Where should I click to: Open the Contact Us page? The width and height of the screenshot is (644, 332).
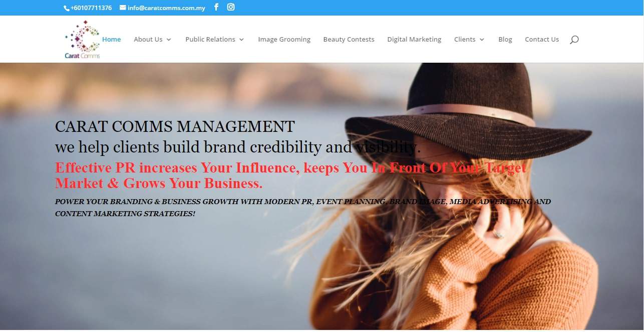[542, 39]
